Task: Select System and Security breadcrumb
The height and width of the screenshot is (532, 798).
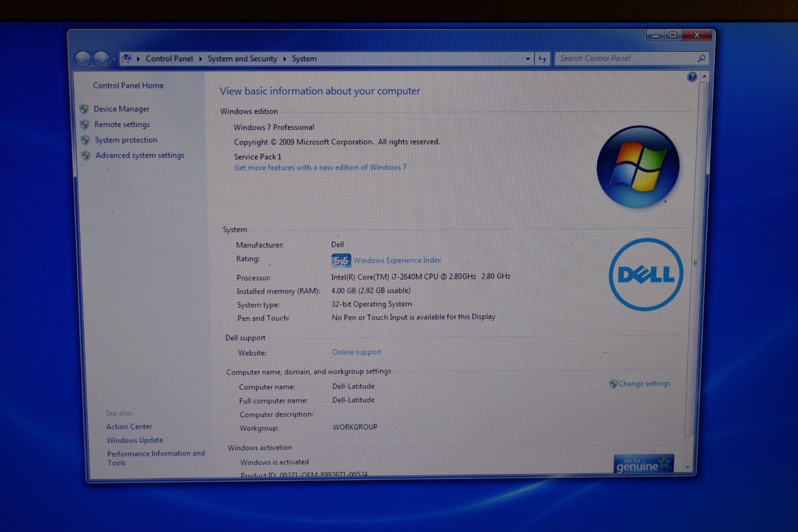Action: (242, 59)
